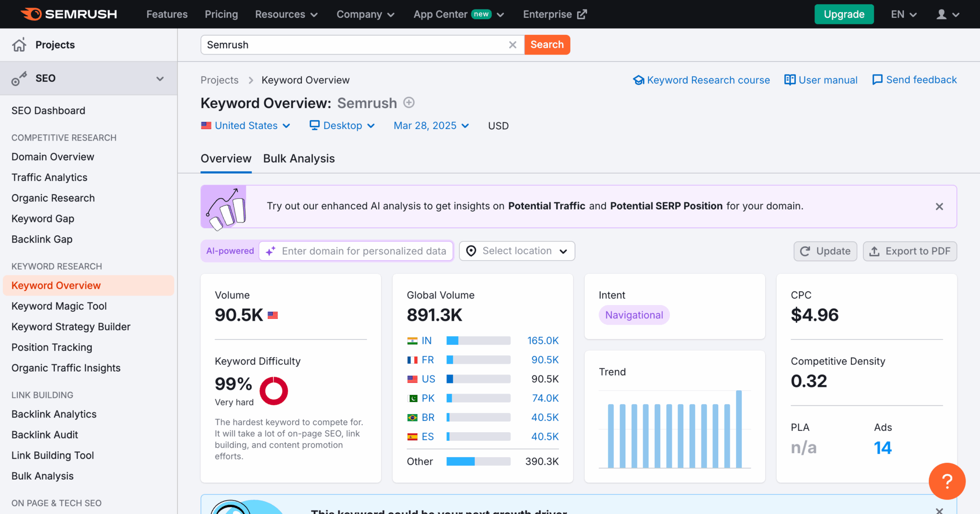This screenshot has width=980, height=514.
Task: Click the location pin icon
Action: pyautogui.click(x=471, y=251)
